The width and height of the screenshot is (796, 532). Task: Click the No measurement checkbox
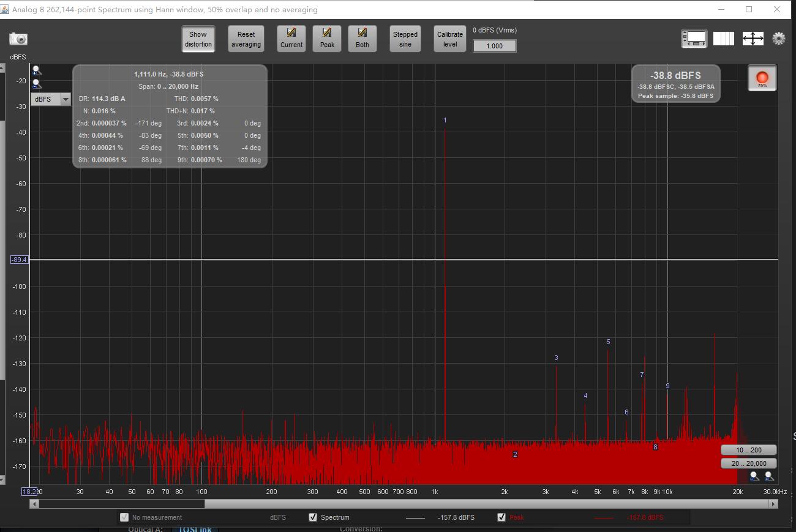124,517
